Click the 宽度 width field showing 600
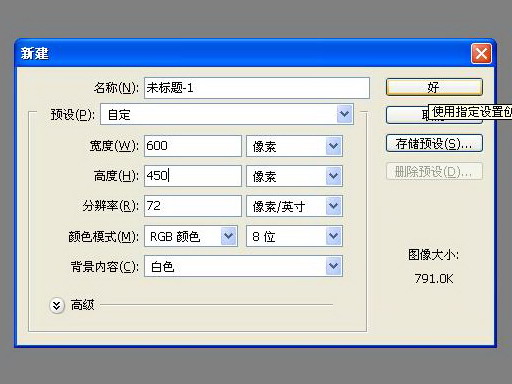Viewport: 512px width, 384px height. [193, 146]
